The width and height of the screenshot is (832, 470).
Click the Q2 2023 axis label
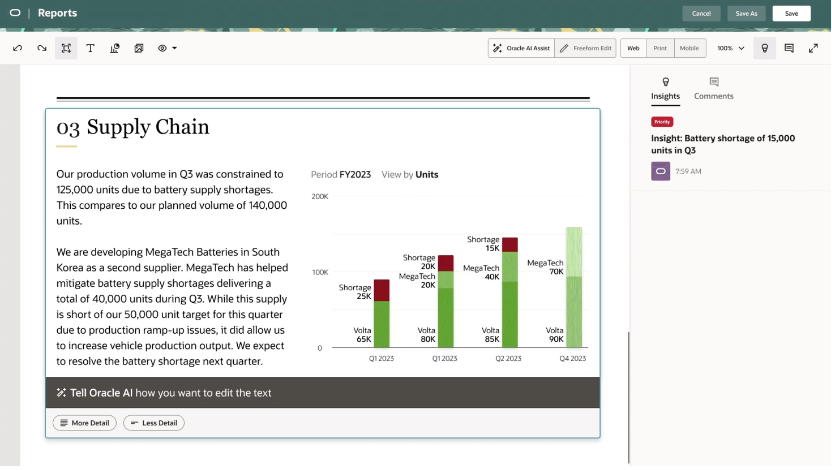508,359
